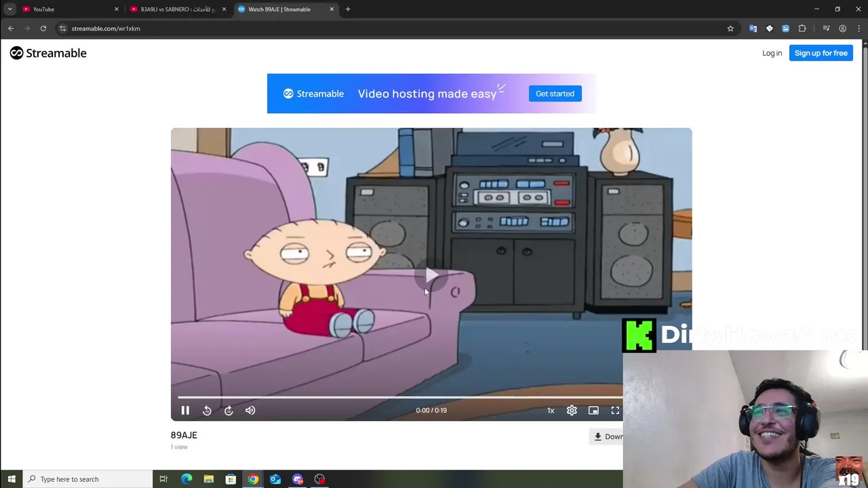Open the black tag extension icon
This screenshot has height=488, width=868.
pyautogui.click(x=769, y=28)
